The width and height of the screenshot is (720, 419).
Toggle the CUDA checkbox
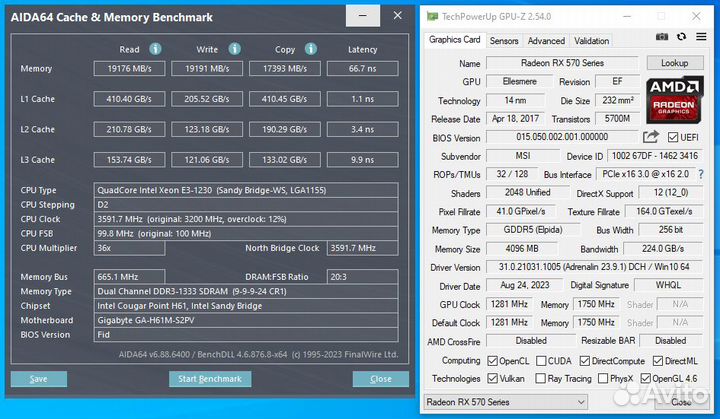click(x=541, y=361)
